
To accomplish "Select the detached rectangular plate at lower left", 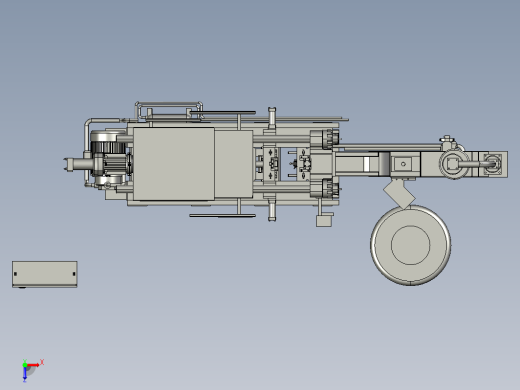I will pos(45,274).
